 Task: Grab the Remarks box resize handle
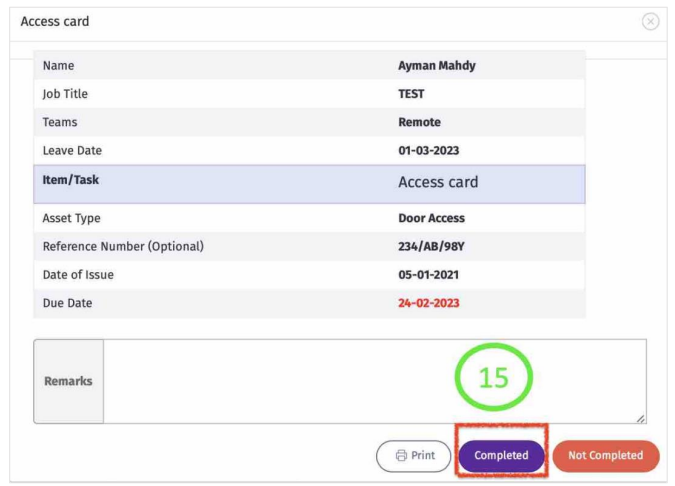tap(640, 418)
